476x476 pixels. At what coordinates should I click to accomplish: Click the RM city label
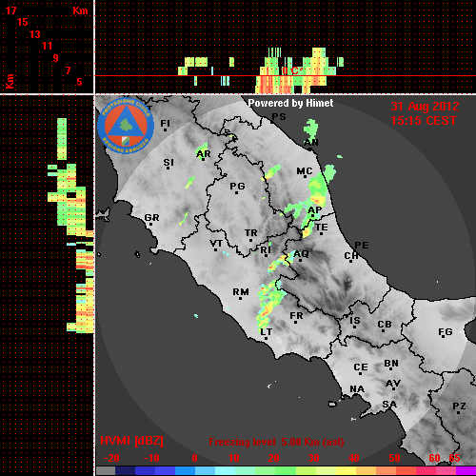(x=241, y=291)
